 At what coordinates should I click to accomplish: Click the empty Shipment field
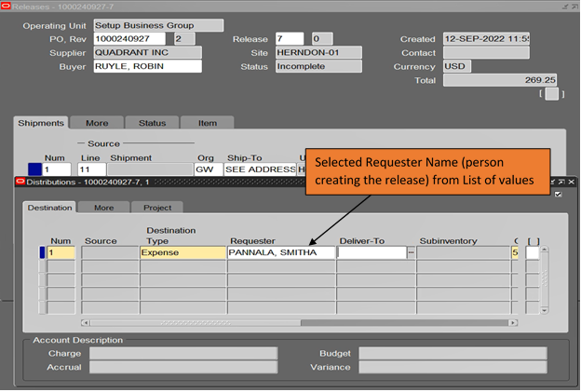(x=150, y=169)
